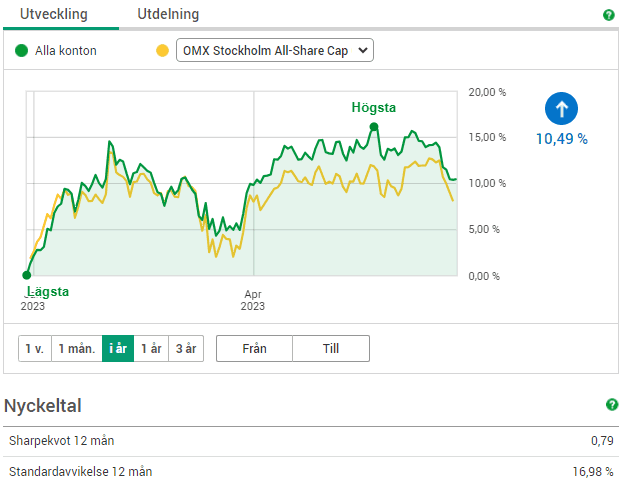The width and height of the screenshot is (625, 486).
Task: Click the Standardavvikelse 12 mån row
Action: point(310,471)
